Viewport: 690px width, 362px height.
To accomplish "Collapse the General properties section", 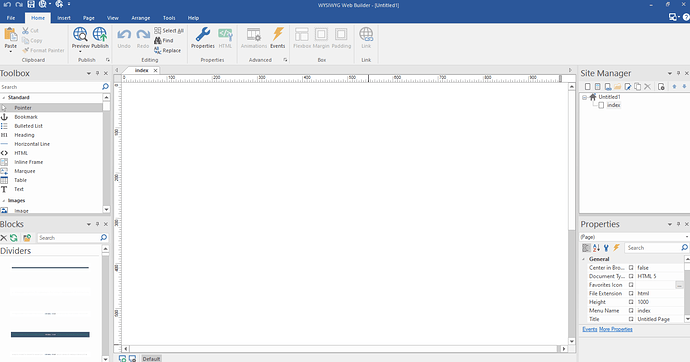I will (584, 260).
